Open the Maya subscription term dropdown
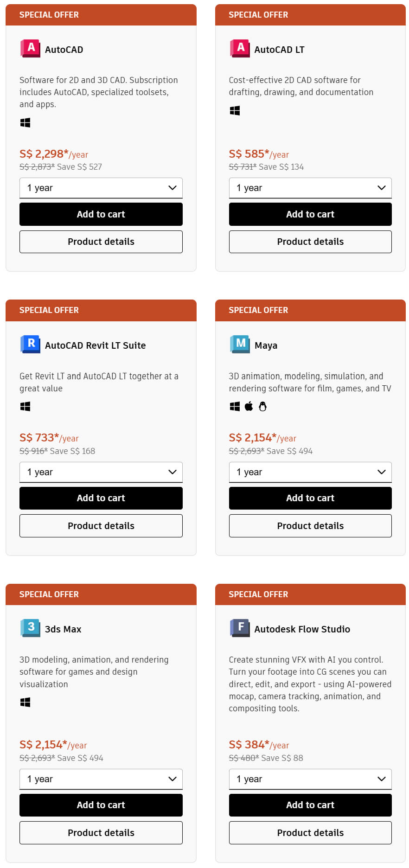The width and height of the screenshot is (409, 868). pyautogui.click(x=310, y=472)
